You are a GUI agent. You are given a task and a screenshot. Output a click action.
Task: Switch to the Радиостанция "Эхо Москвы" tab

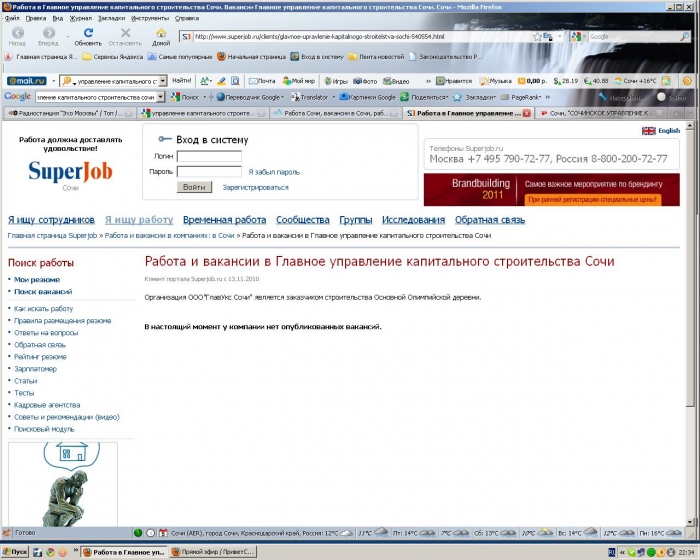click(x=68, y=114)
